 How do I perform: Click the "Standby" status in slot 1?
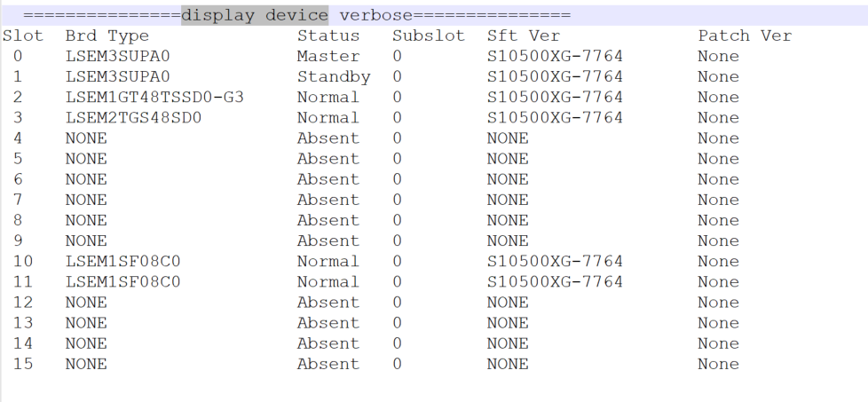click(334, 76)
